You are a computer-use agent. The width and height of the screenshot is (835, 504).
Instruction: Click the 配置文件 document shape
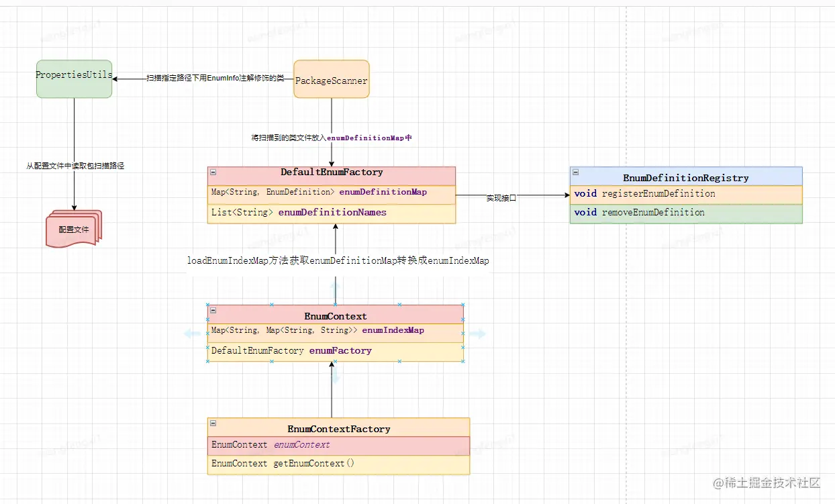(74, 229)
